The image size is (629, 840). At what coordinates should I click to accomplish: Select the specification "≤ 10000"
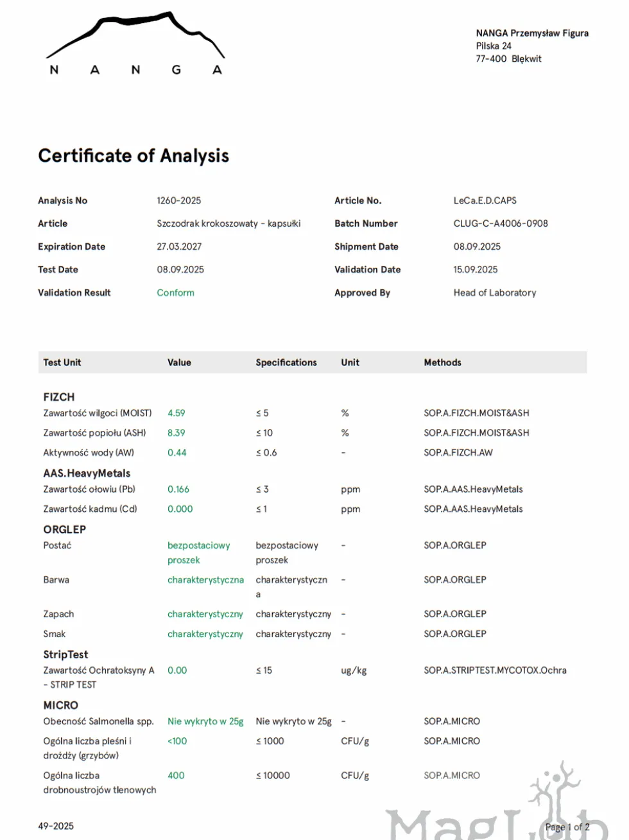[273, 776]
